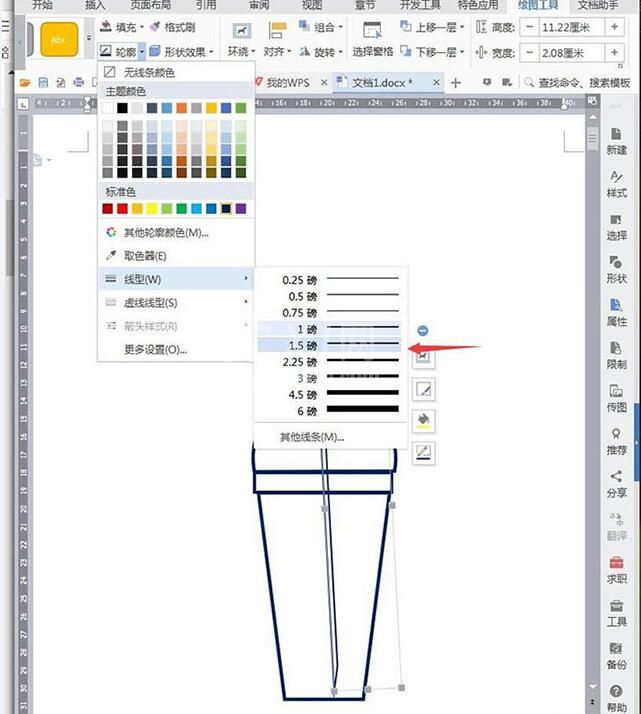The height and width of the screenshot is (714, 641).
Task: Choose the 0.25 磅 line weight
Action: coord(330,280)
